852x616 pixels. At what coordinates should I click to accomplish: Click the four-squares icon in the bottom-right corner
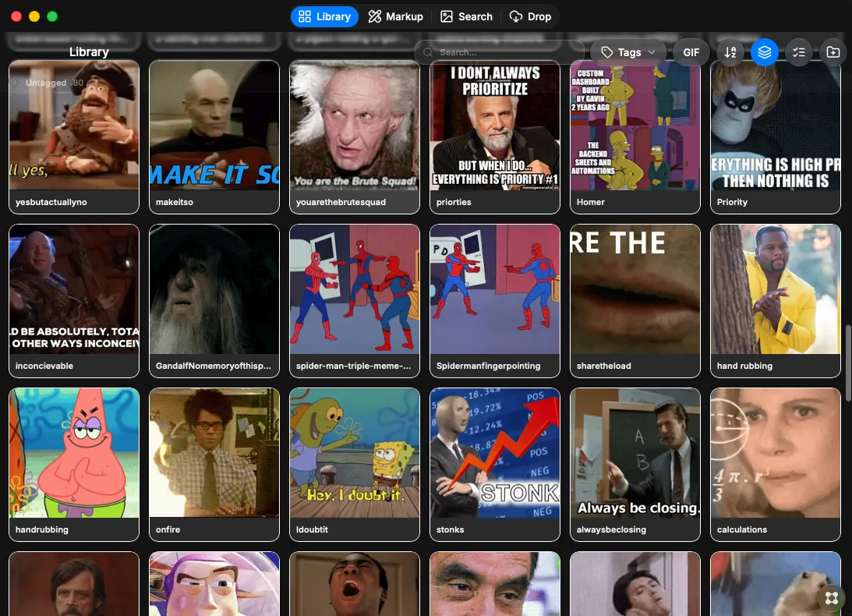point(832,597)
